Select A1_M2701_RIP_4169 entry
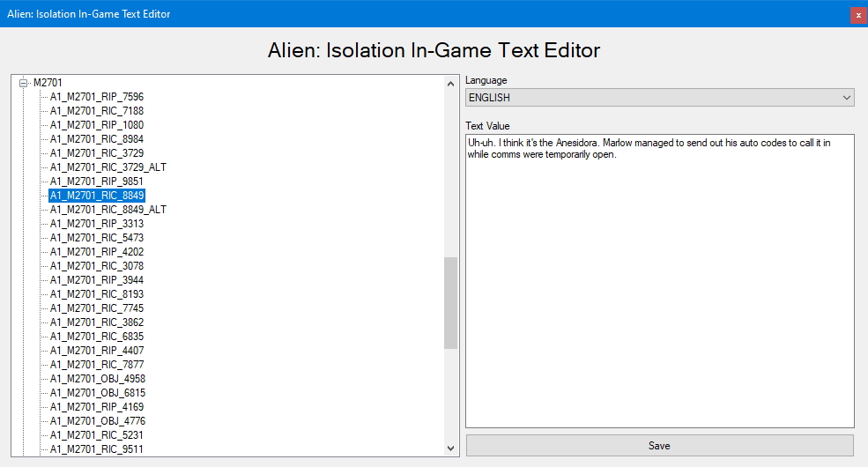868x467 pixels. 97,407
